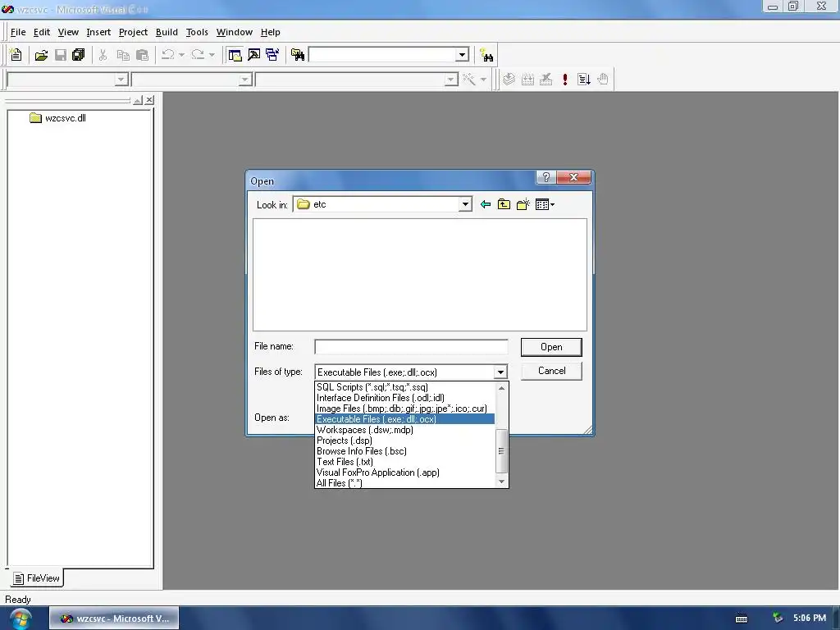Click the Execute Program exclamation icon
The width and height of the screenshot is (840, 630).
pyautogui.click(x=565, y=80)
